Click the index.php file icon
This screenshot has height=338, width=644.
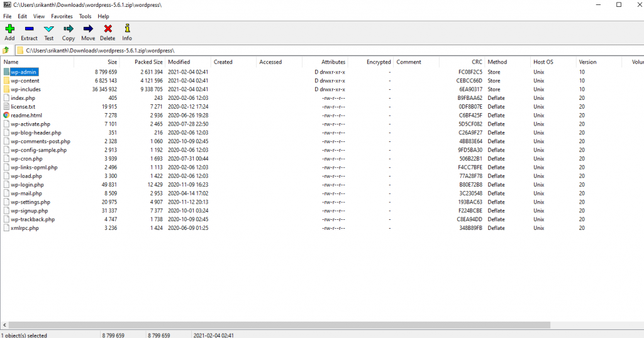(6, 98)
